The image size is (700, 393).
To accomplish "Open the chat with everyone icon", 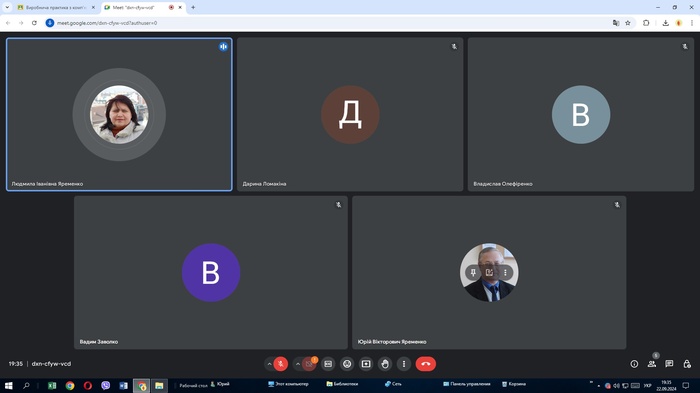I will pyautogui.click(x=669, y=364).
